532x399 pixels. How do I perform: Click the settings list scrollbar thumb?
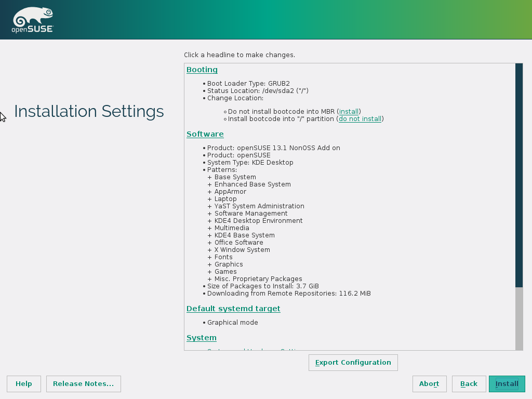(x=519, y=175)
